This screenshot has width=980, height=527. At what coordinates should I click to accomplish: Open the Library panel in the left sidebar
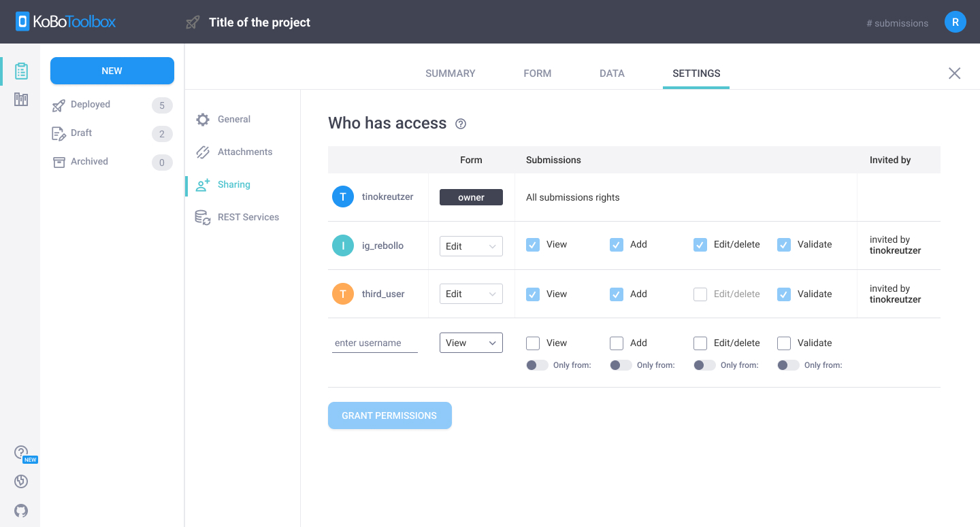pos(20,99)
